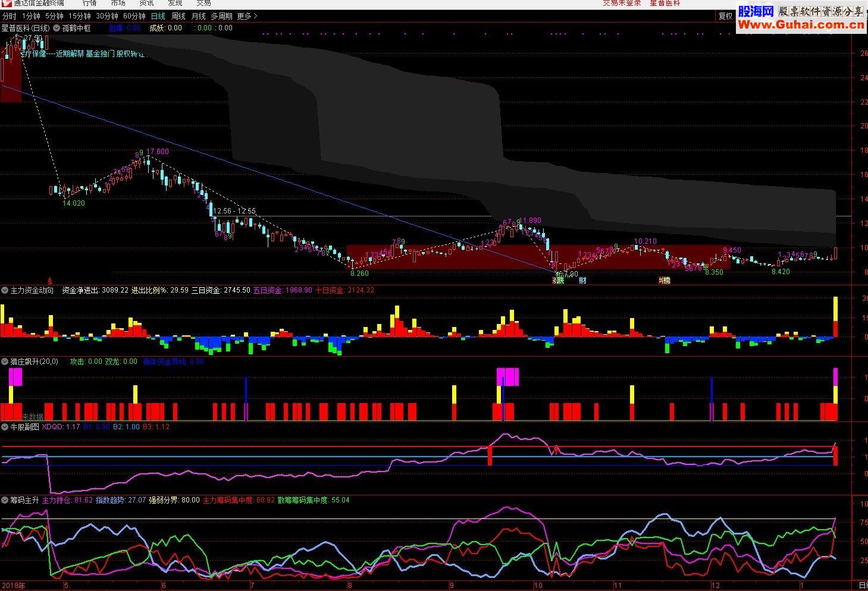Open the 行情 menu
The image size is (868, 591).
pyautogui.click(x=89, y=3)
